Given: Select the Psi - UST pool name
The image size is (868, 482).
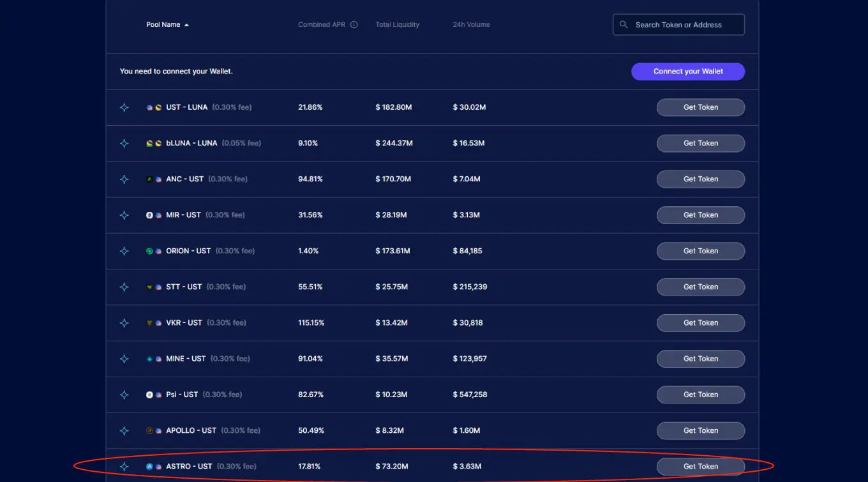Looking at the screenshot, I should (182, 395).
